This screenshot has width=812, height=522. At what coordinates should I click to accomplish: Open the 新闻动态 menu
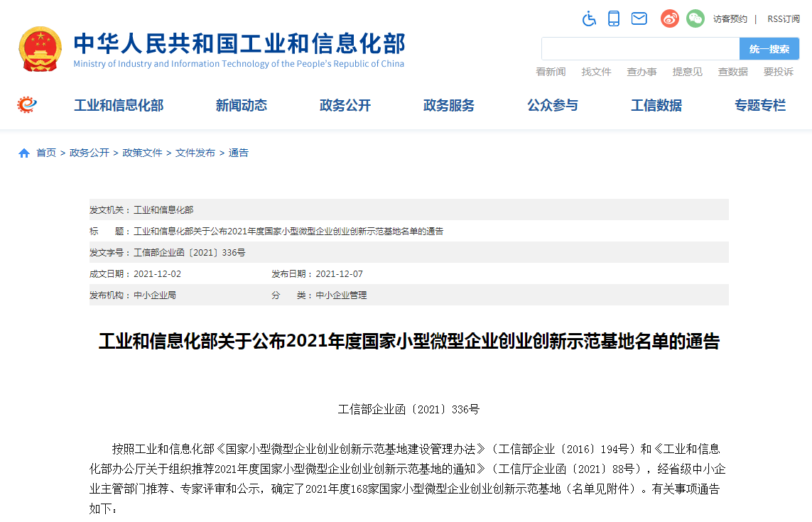(x=241, y=104)
